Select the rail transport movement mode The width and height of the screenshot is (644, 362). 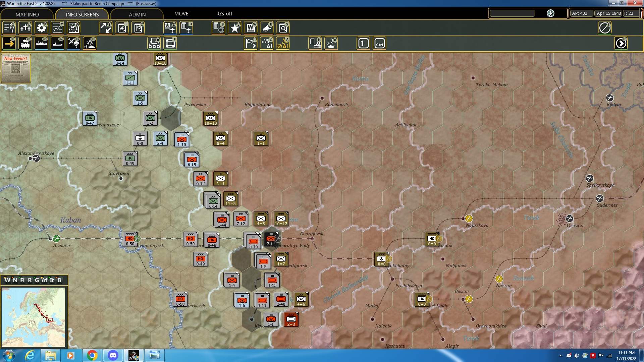25,43
